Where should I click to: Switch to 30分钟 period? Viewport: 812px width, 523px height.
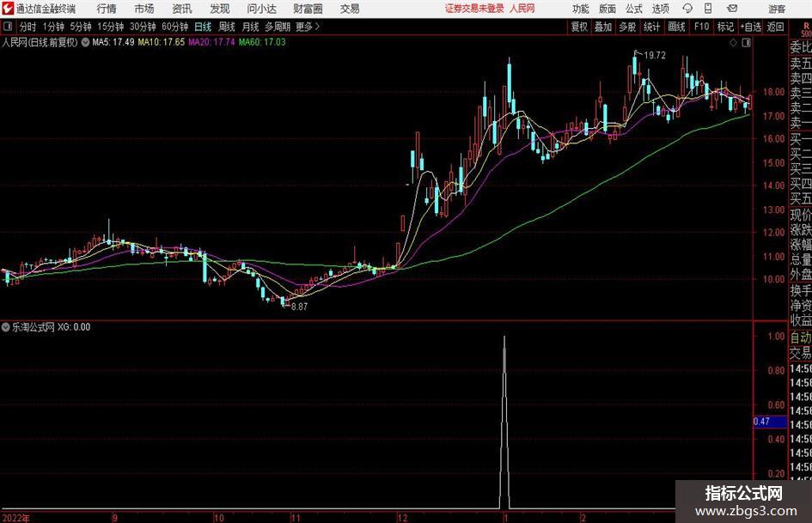143,27
